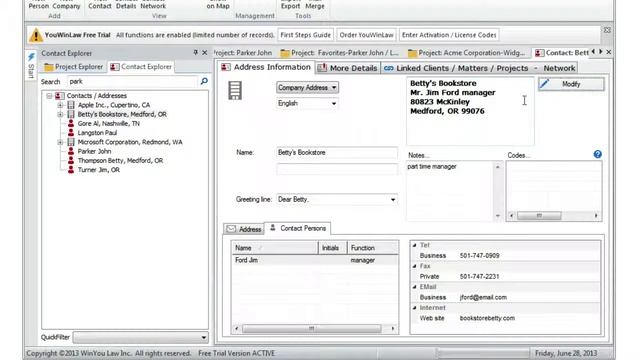640x360 pixels.
Task: Click the Gore Al person icon
Action: click(71, 123)
